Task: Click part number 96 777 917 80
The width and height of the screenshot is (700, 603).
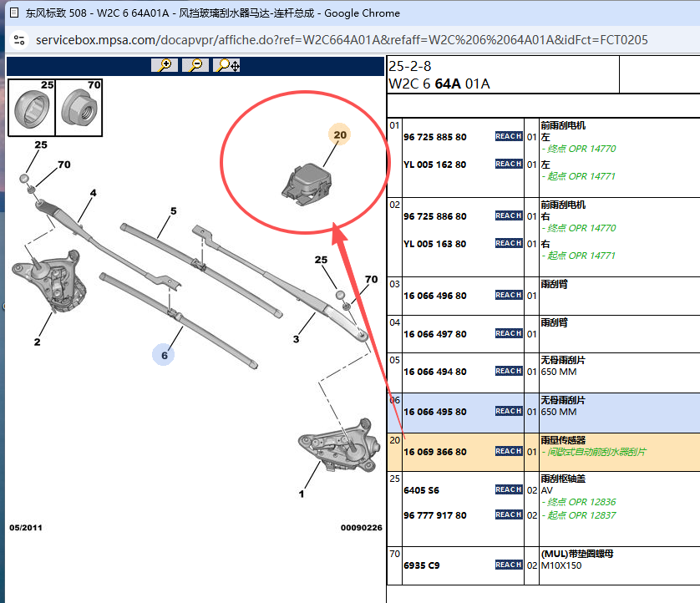Action: (x=434, y=515)
